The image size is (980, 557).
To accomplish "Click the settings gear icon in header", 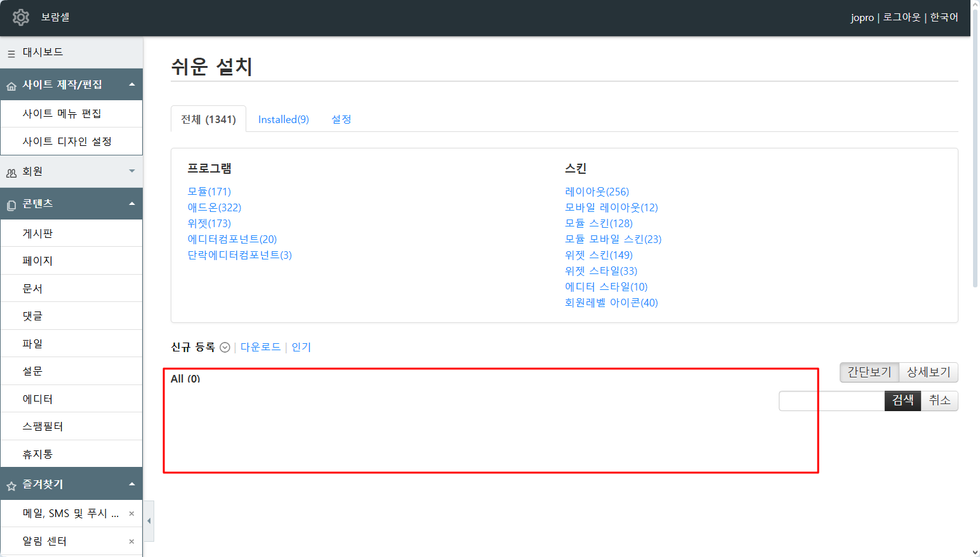I will pos(21,17).
